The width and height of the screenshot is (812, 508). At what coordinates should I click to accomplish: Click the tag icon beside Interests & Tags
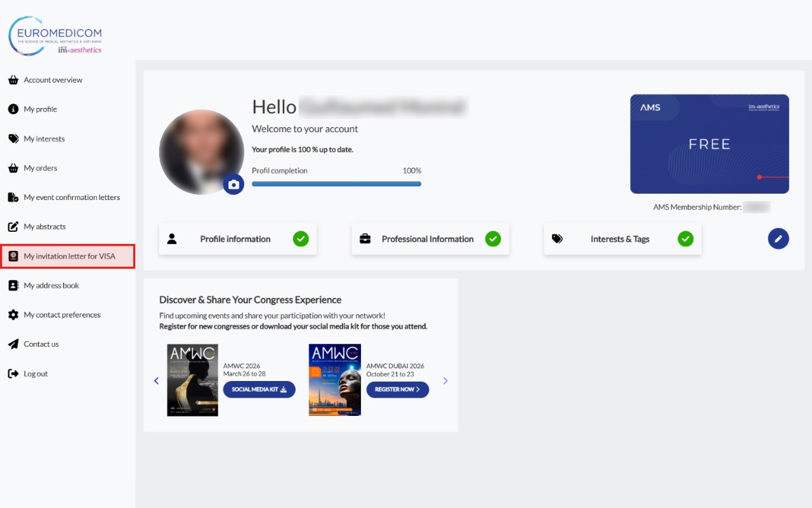click(x=557, y=239)
